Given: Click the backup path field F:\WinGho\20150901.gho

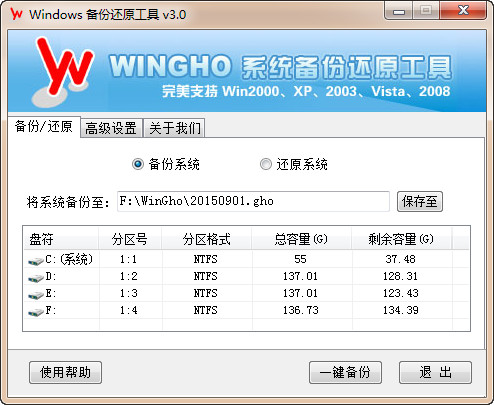Looking at the screenshot, I should coord(253,201).
